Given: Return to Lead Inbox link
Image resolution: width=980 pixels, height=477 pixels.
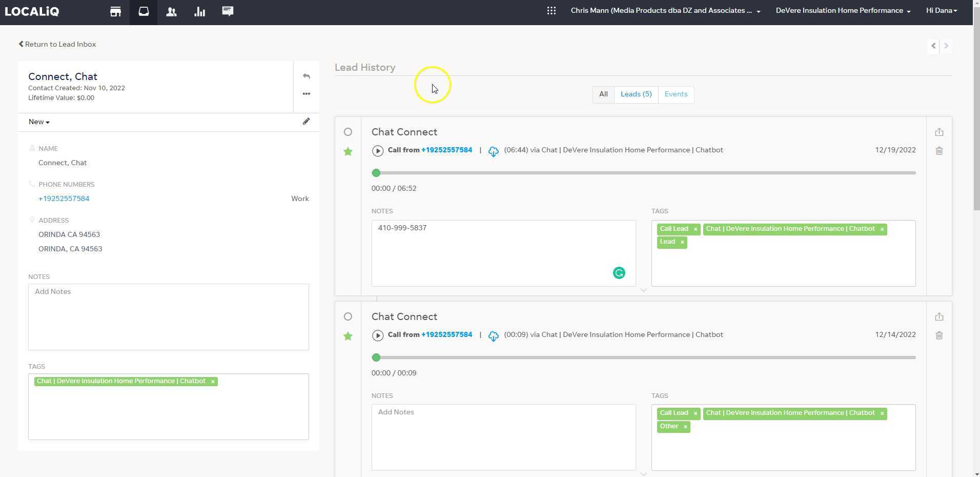Looking at the screenshot, I should coord(57,44).
